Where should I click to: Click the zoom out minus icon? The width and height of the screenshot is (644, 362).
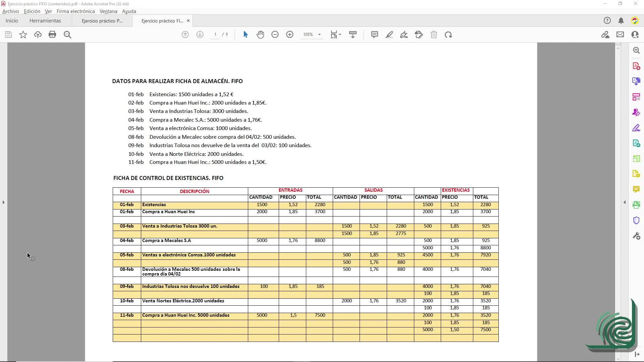click(275, 35)
